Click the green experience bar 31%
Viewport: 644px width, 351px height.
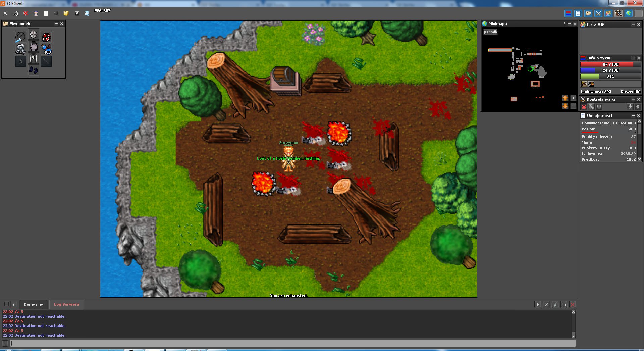point(610,77)
